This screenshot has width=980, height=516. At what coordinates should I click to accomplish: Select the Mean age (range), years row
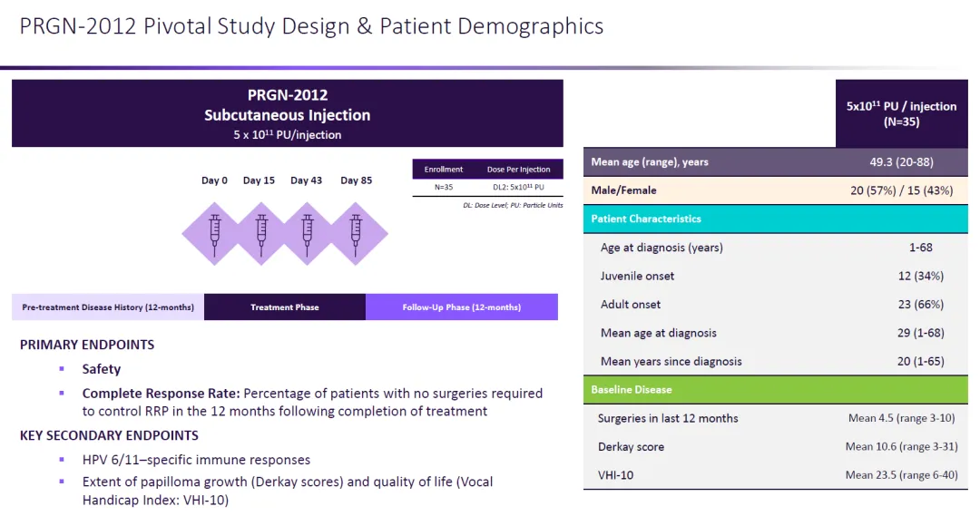click(x=650, y=162)
